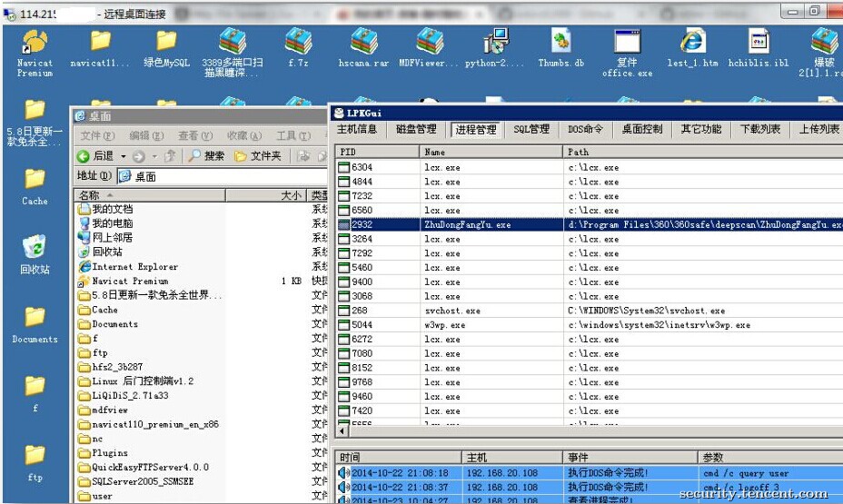The width and height of the screenshot is (843, 504).
Task: Open lest_1.htm desktop file
Action: [x=692, y=48]
